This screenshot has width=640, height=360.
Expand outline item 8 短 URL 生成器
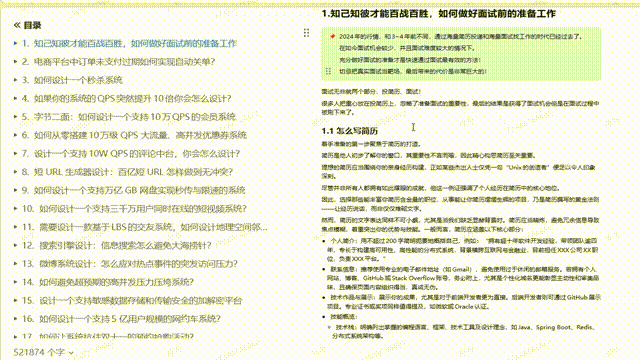[x=16, y=171]
